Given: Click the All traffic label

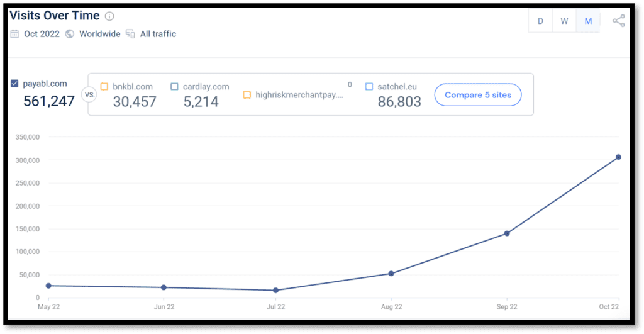Looking at the screenshot, I should coord(158,34).
